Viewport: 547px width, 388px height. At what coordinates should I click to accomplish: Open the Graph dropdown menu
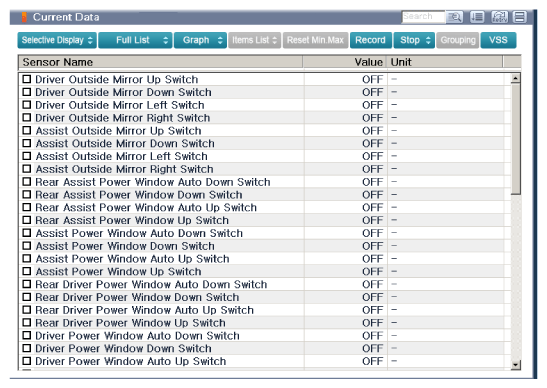tap(201, 40)
